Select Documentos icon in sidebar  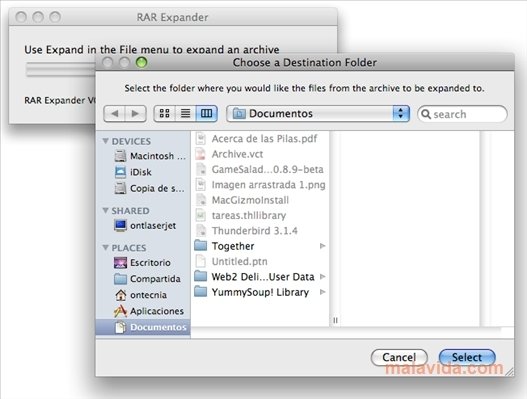(120, 327)
